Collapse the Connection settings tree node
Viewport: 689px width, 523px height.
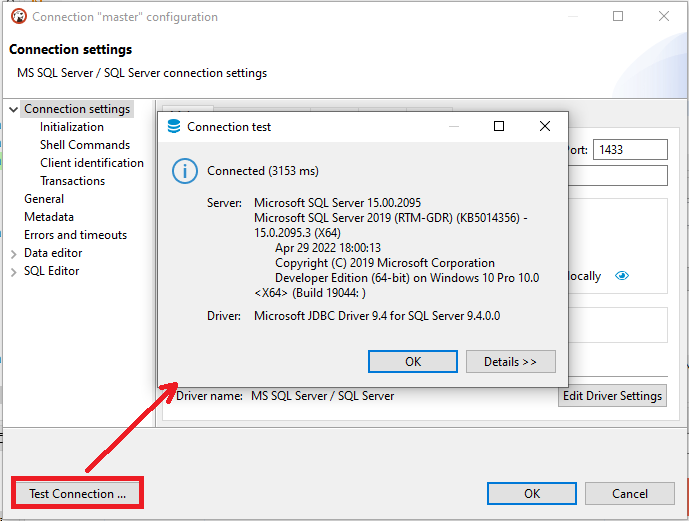point(14,109)
